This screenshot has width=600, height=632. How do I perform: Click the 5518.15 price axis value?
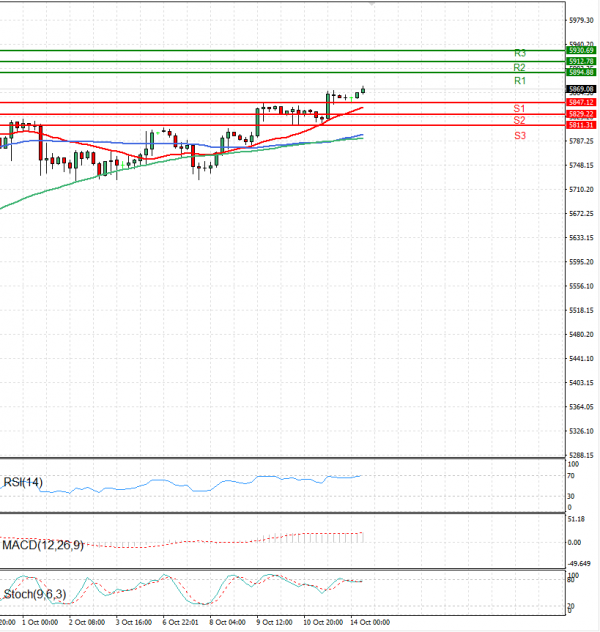[x=581, y=310]
